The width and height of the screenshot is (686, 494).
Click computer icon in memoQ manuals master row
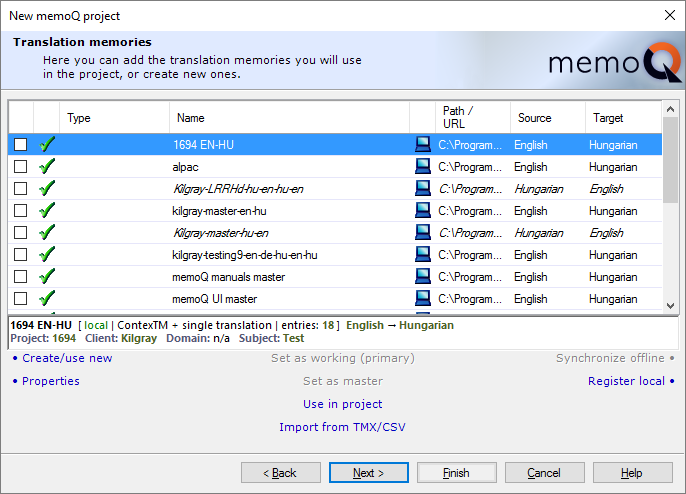click(x=423, y=277)
